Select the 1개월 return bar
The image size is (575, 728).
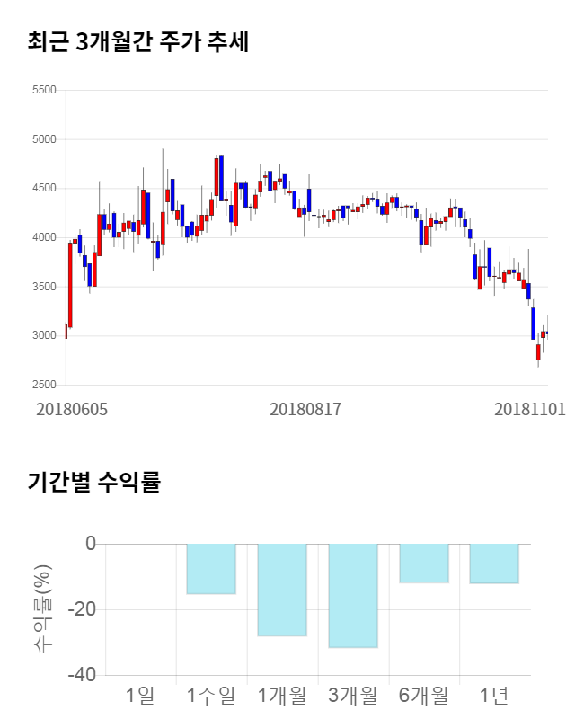[x=282, y=590]
